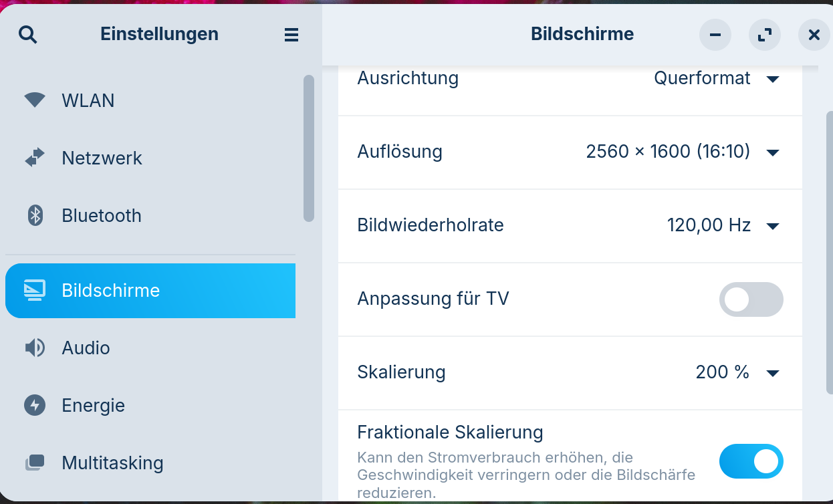Click the Audio speaker icon
Image resolution: width=833 pixels, height=504 pixels.
click(35, 348)
